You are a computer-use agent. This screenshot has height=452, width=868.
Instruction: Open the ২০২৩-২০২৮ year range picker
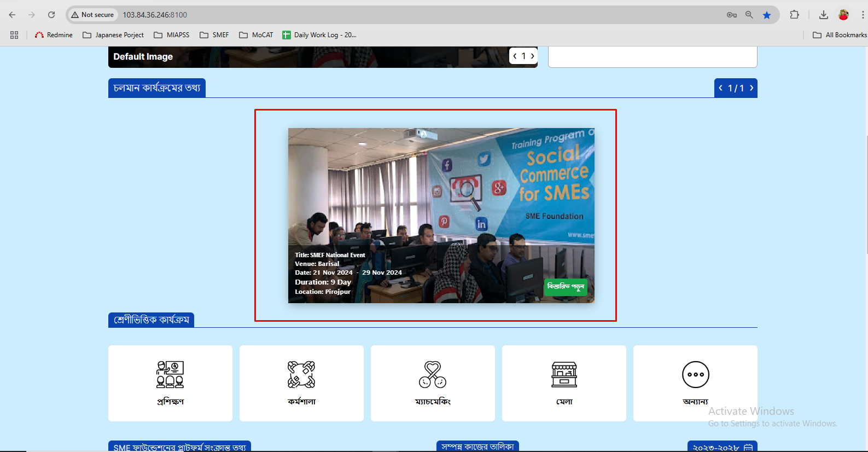tap(723, 447)
